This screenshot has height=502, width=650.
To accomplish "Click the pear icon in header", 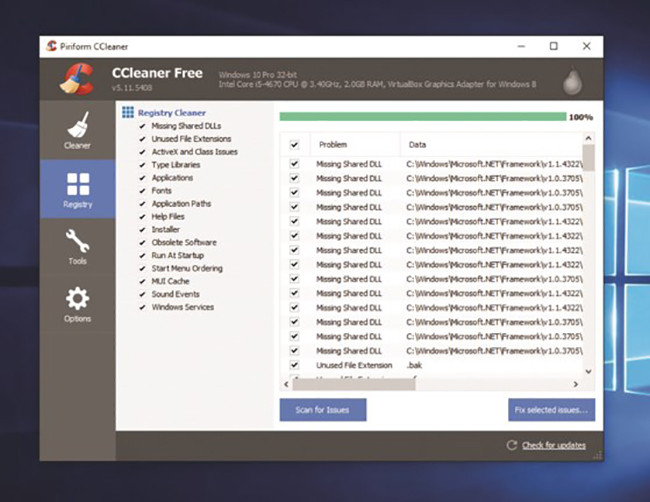I will point(572,80).
